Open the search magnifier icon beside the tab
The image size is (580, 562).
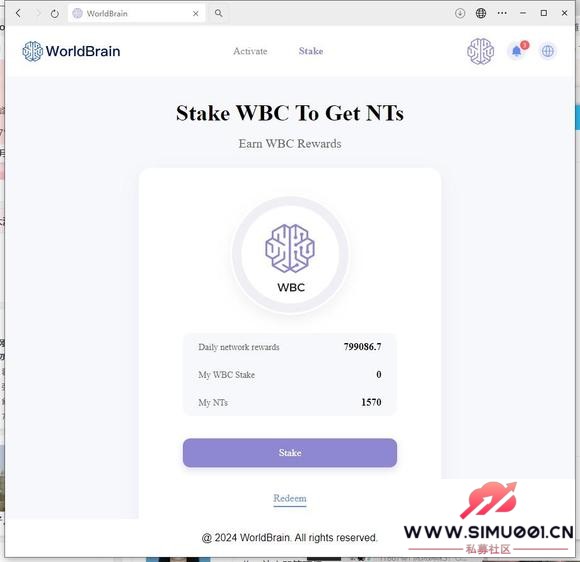pos(219,13)
